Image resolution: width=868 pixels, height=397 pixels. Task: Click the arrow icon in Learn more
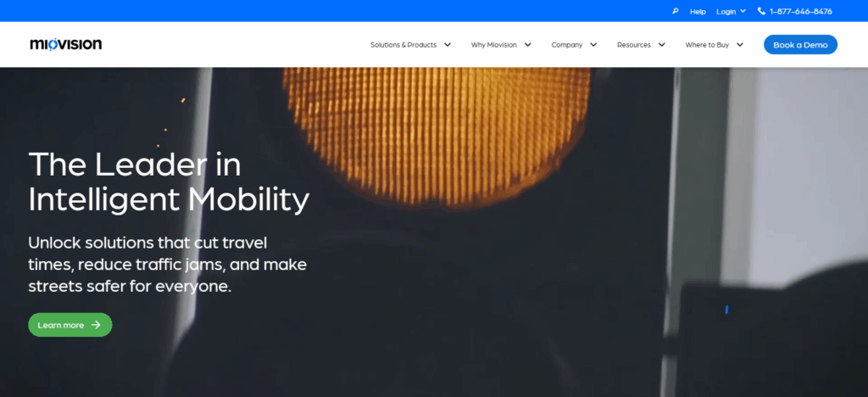[x=96, y=325]
